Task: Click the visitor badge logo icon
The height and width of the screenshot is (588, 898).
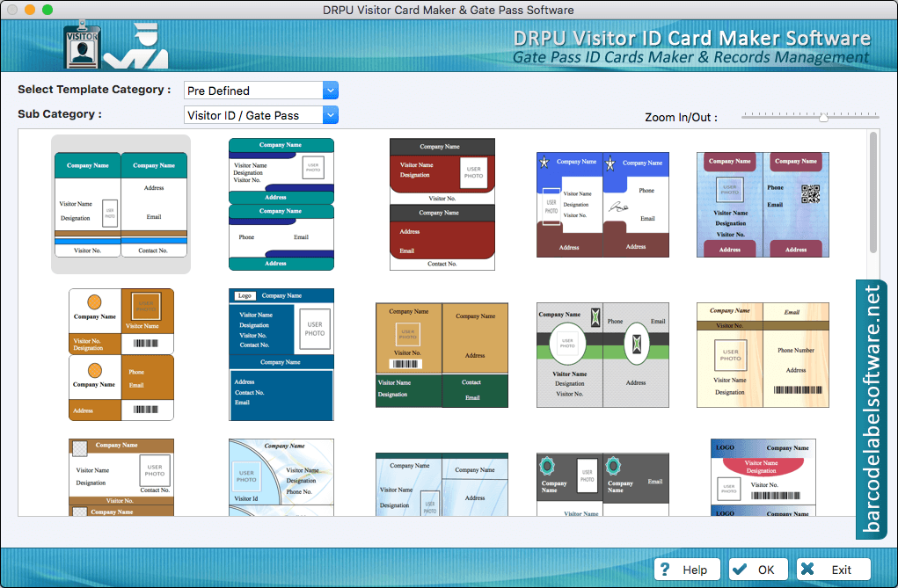Action: click(x=83, y=45)
